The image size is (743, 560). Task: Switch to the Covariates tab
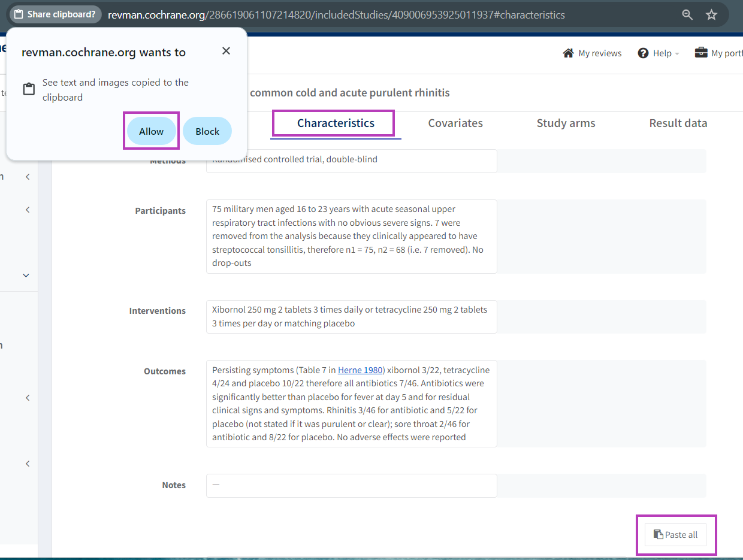[x=455, y=123]
